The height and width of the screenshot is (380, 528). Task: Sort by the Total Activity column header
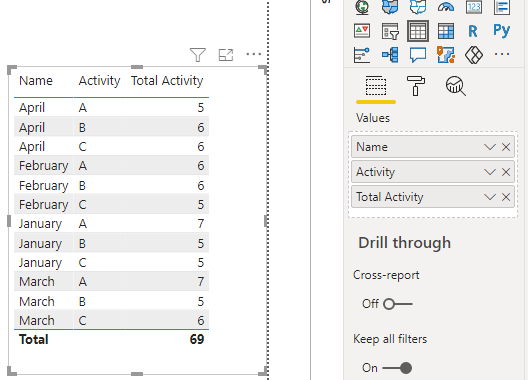[167, 81]
